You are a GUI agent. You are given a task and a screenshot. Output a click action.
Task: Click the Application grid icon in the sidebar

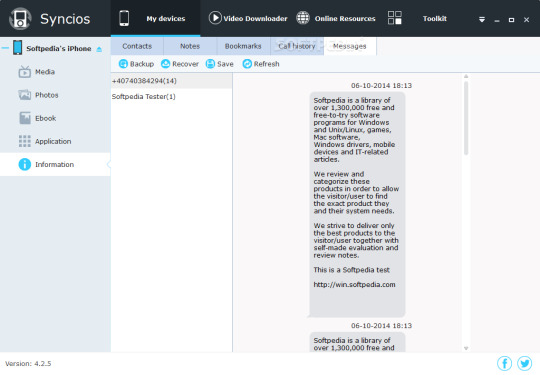pos(24,141)
